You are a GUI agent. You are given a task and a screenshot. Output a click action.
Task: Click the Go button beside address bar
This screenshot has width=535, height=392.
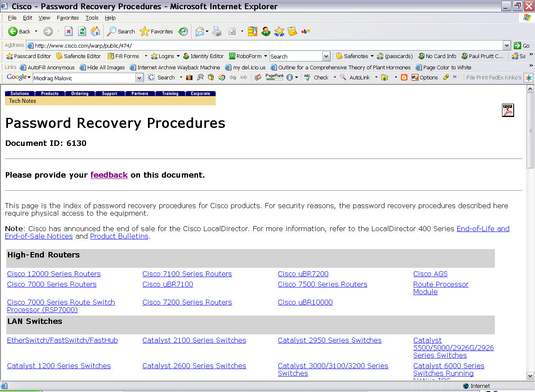522,46
